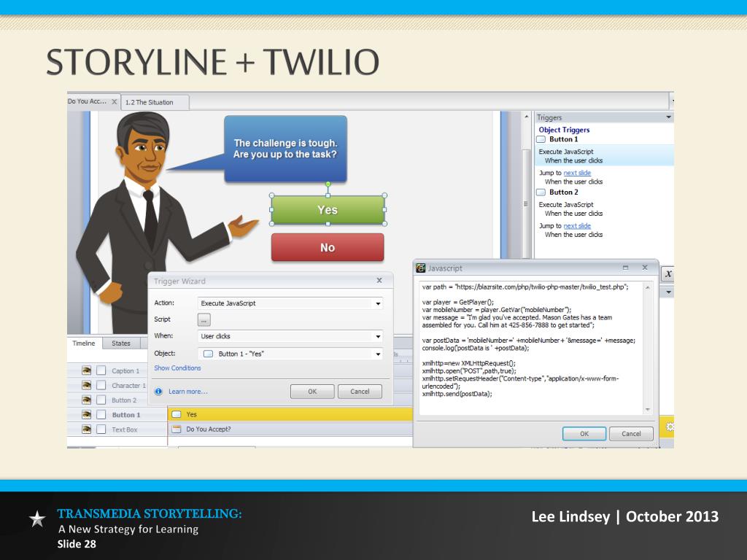The height and width of the screenshot is (560, 747).
Task: Toggle visibility of the Caption 1 layer
Action: pos(86,370)
